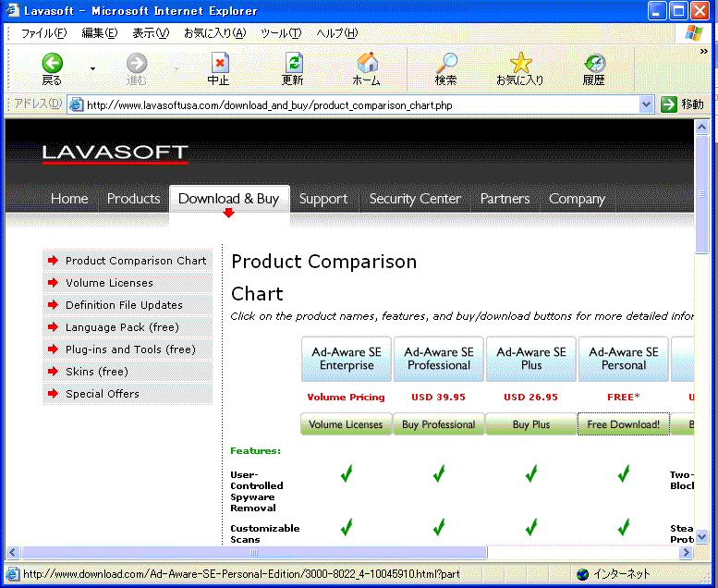718x588 pixels.
Task: Click the FREE* price text
Action: click(624, 397)
